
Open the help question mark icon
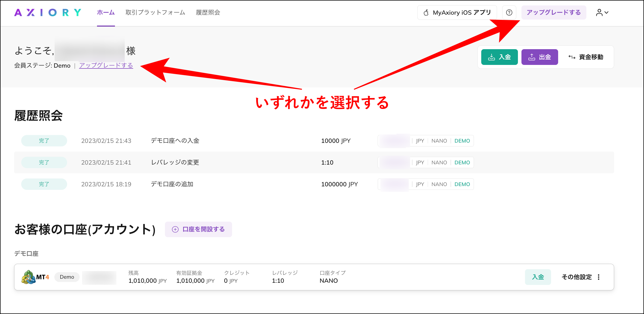pos(509,12)
